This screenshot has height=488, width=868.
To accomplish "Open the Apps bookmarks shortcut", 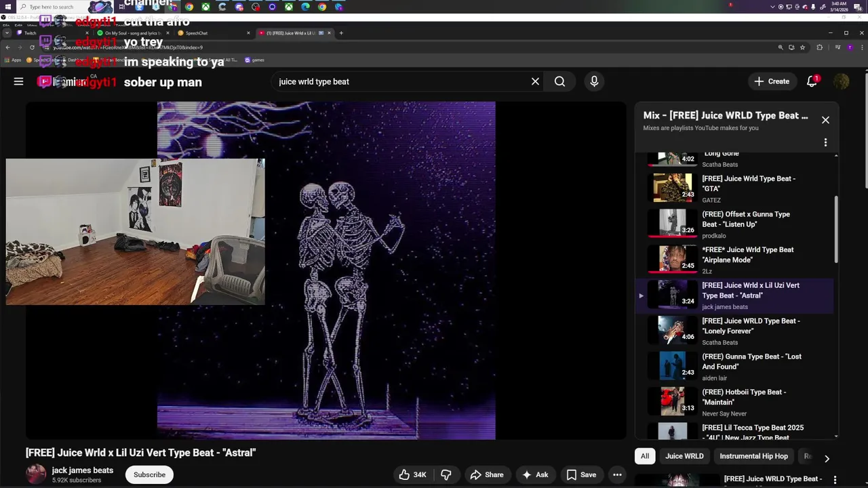I will click(x=13, y=60).
